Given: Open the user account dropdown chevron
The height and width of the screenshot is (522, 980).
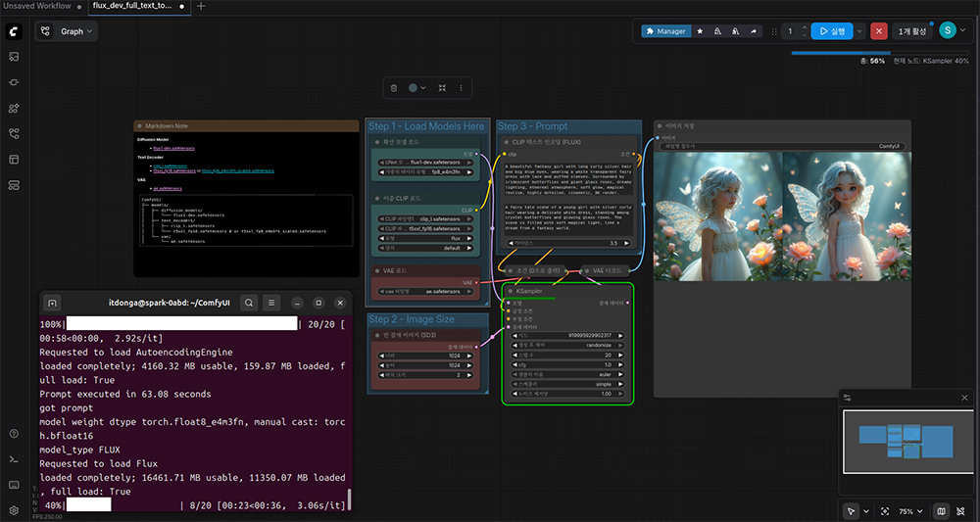Looking at the screenshot, I should [x=962, y=30].
